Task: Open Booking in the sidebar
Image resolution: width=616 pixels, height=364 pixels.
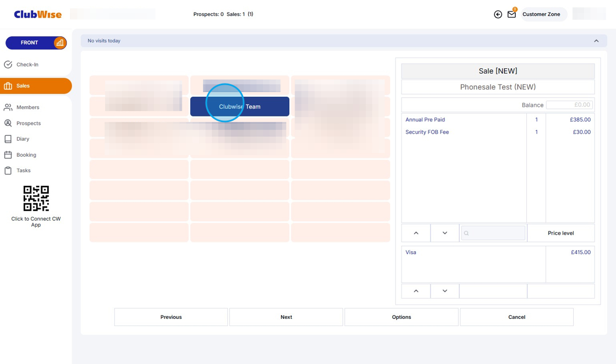Action: [36, 155]
